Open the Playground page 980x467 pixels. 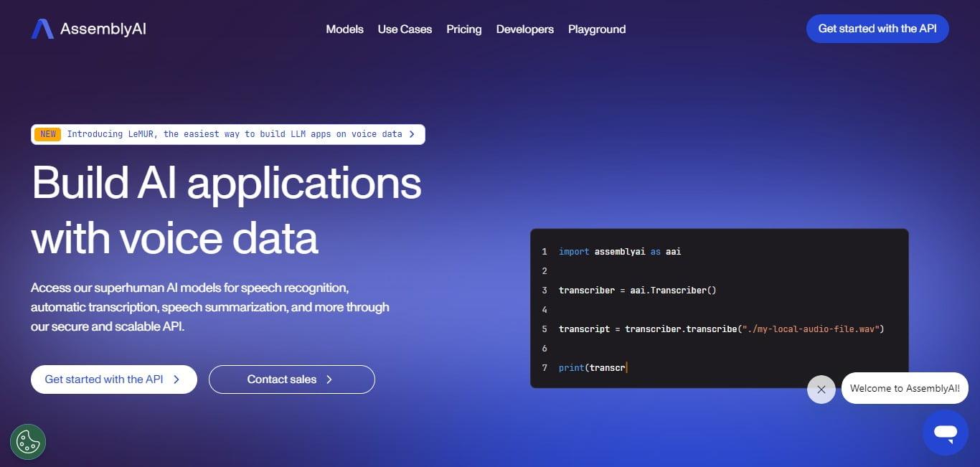click(x=596, y=29)
